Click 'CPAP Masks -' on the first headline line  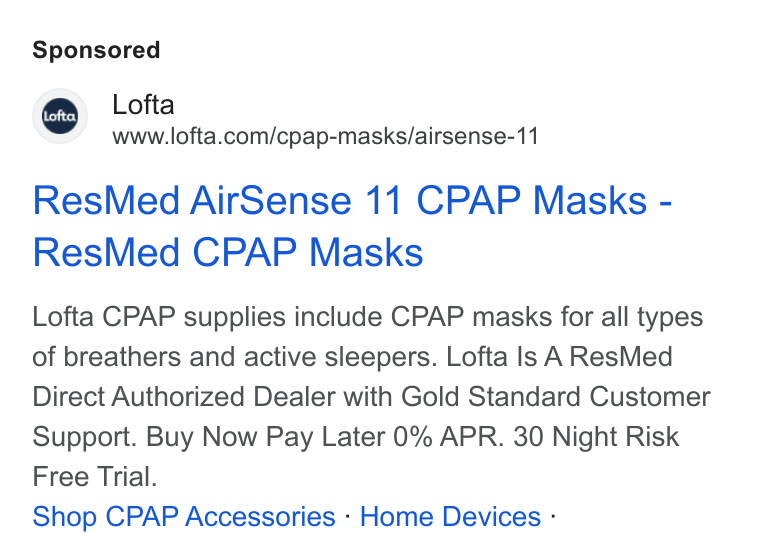point(544,200)
